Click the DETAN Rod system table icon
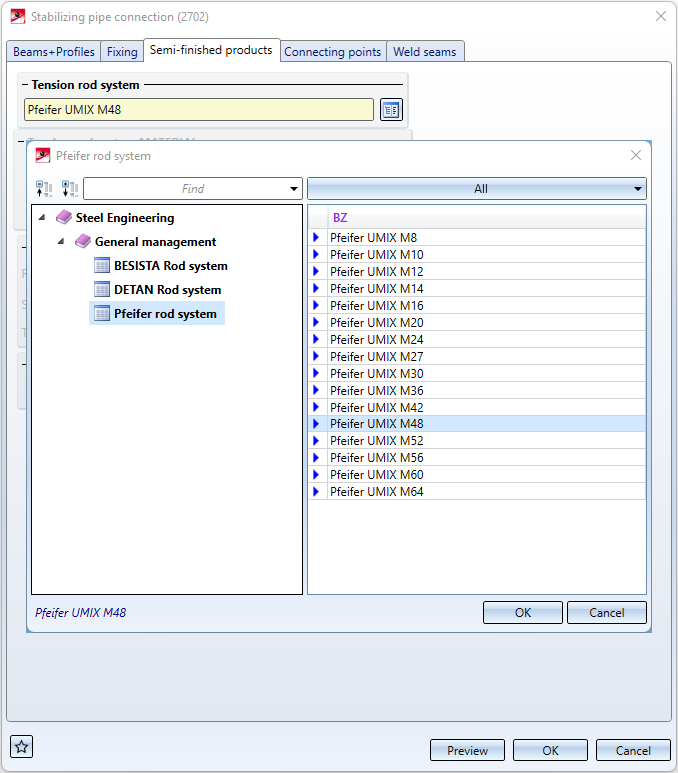This screenshot has width=678, height=773. [102, 289]
